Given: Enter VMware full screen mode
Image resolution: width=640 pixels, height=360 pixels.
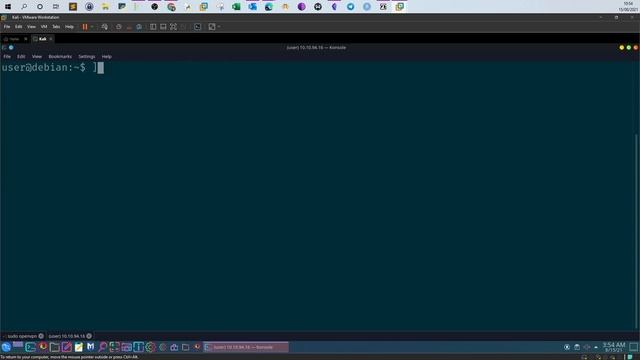Looking at the screenshot, I should (x=173, y=27).
